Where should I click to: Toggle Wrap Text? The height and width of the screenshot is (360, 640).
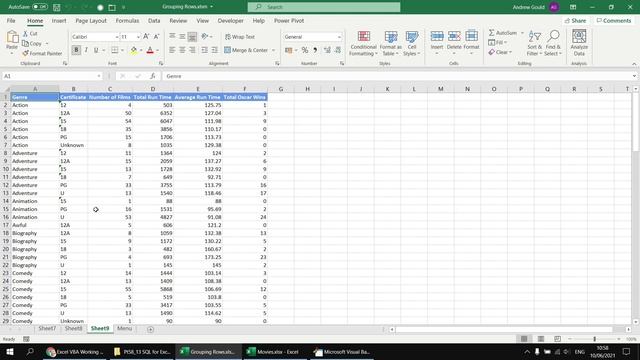[240, 37]
